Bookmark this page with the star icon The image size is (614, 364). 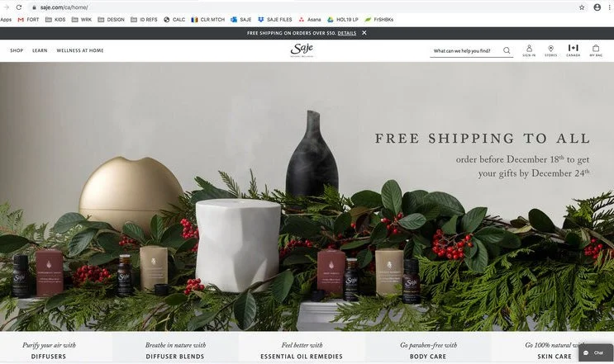pos(582,7)
